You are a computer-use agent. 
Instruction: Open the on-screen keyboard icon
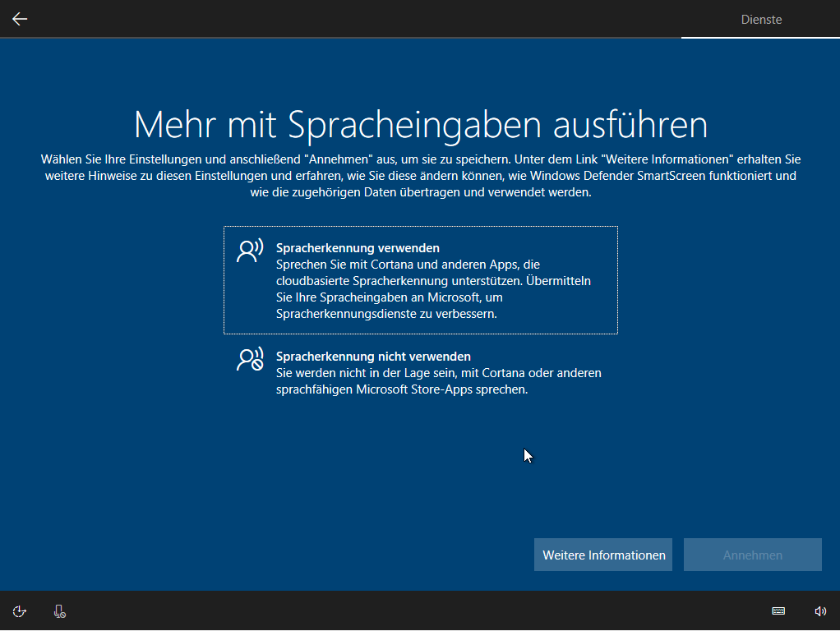[x=778, y=611]
